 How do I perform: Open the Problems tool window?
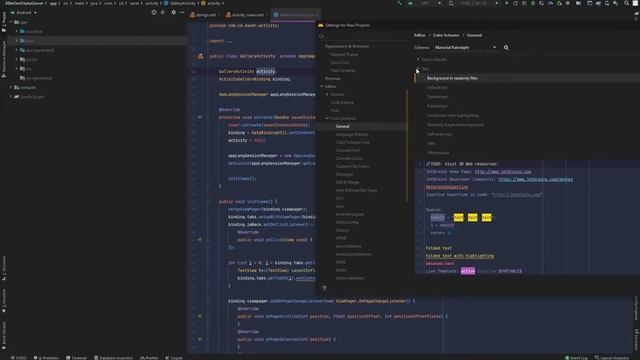click(x=46, y=358)
